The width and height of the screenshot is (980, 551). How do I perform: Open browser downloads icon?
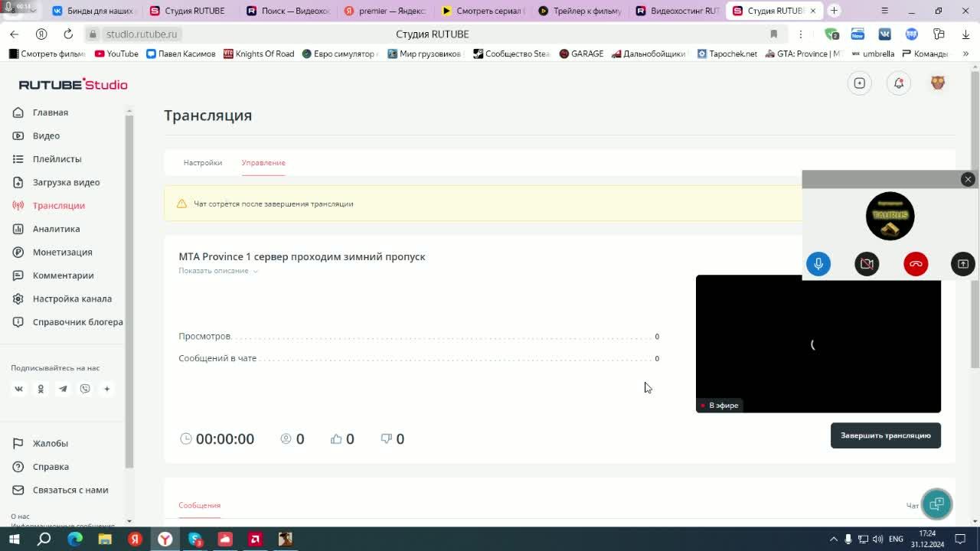pos(965,34)
